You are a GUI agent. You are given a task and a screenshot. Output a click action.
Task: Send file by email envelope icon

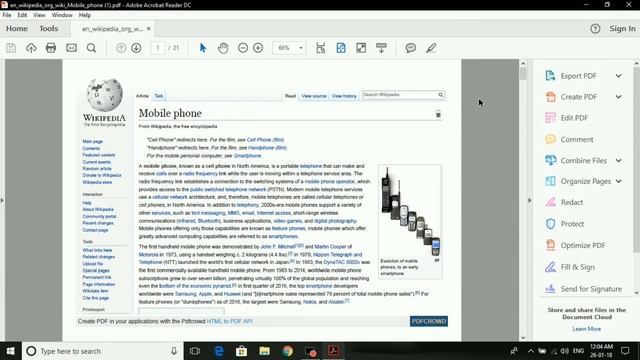point(71,48)
